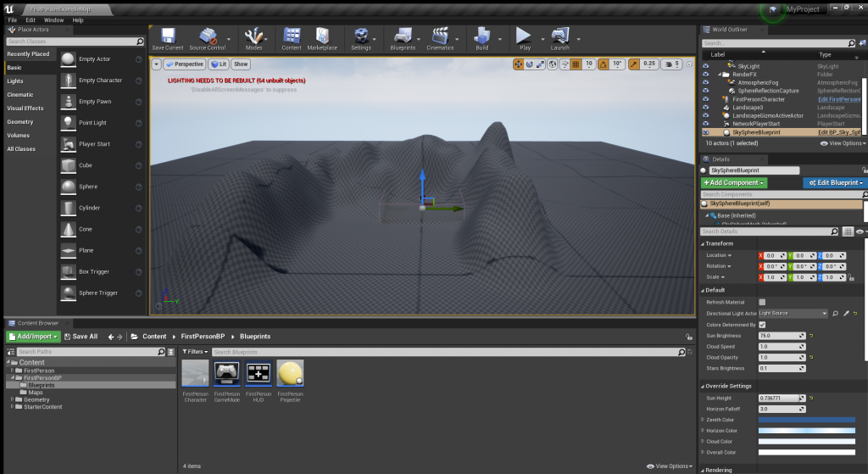Open Play options dropdown arrow
The image size is (868, 474).
(x=542, y=39)
